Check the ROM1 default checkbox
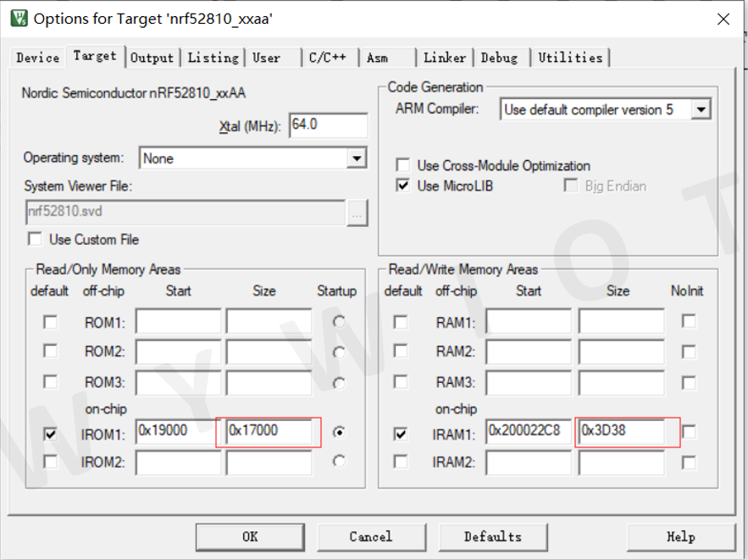This screenshot has height=560, width=748. (x=50, y=322)
